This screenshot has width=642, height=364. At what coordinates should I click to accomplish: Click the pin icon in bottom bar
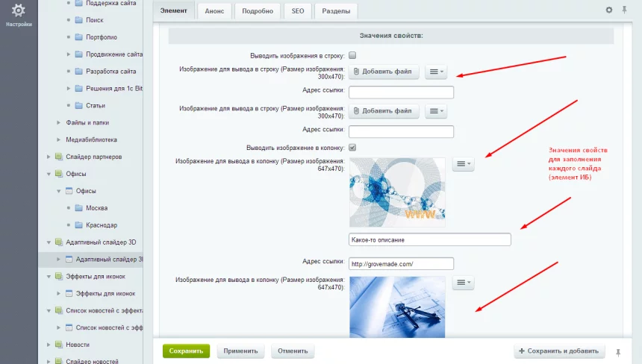pos(617,351)
